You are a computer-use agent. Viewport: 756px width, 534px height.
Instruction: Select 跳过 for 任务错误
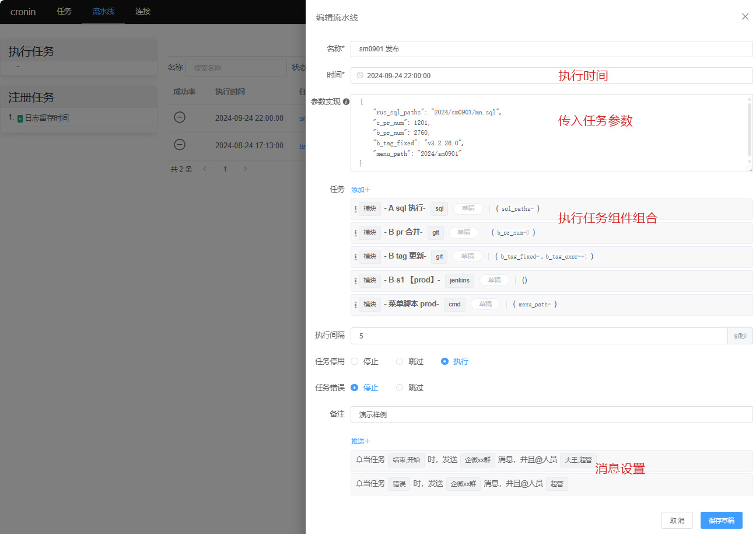410,388
